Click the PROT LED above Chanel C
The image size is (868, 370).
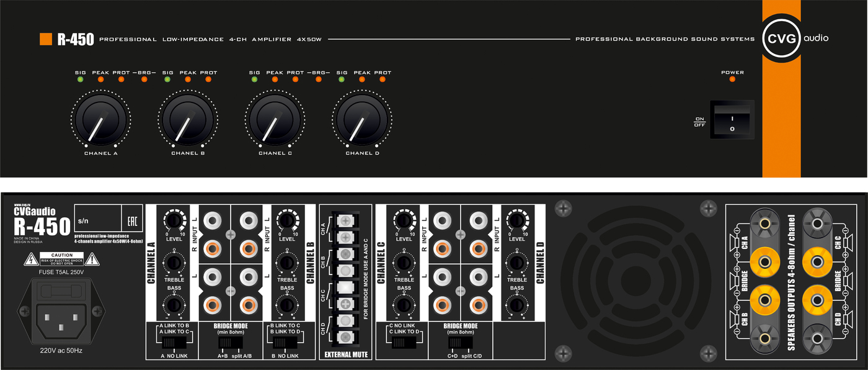pyautogui.click(x=295, y=79)
